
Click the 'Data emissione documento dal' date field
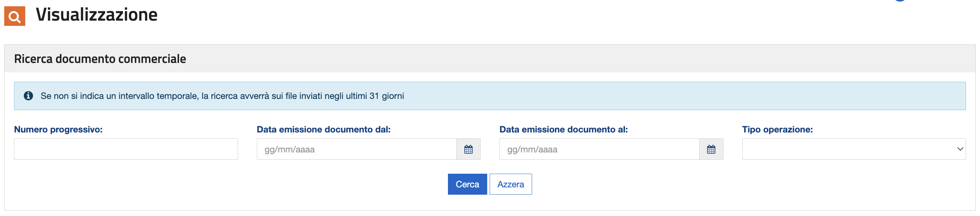coord(357,149)
